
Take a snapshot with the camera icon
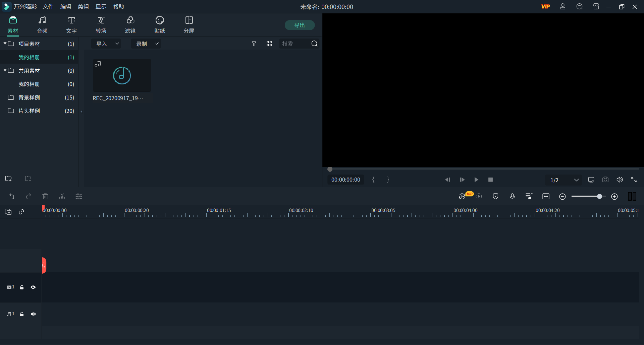pyautogui.click(x=605, y=180)
